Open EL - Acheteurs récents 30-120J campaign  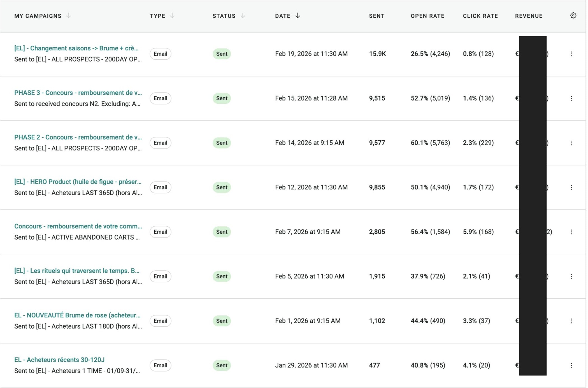[59, 360]
